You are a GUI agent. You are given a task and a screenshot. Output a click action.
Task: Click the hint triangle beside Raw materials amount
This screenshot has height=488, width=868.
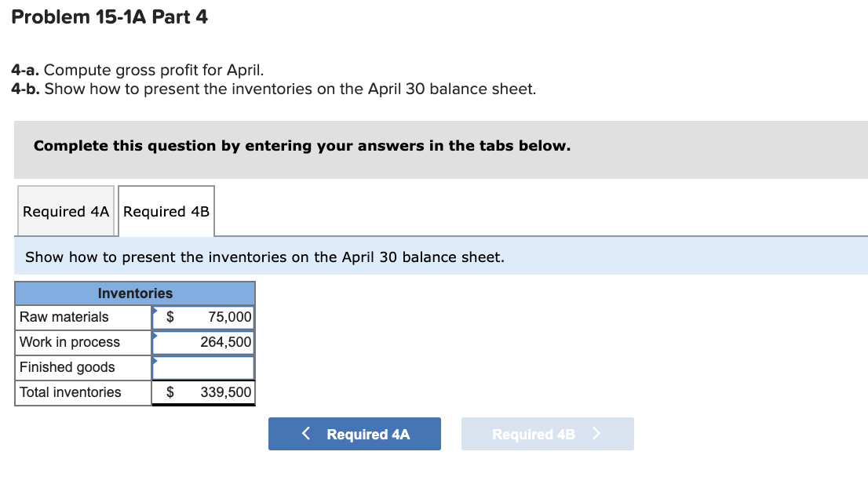(155, 311)
